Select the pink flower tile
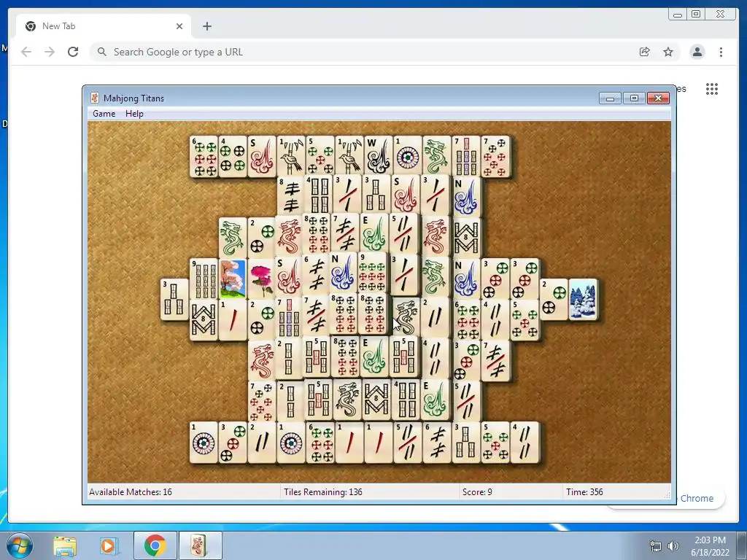Screen dimensions: 747x560 pos(262,279)
